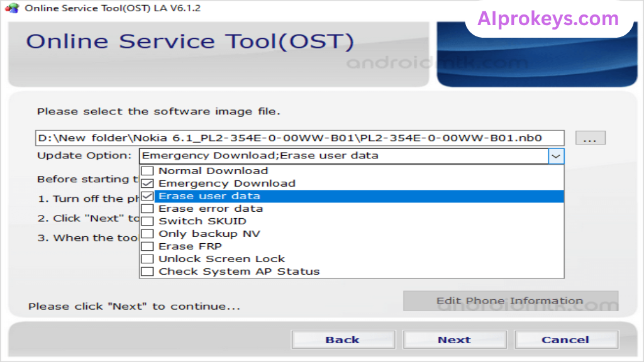Click the Edit Phone Information button

(x=511, y=301)
